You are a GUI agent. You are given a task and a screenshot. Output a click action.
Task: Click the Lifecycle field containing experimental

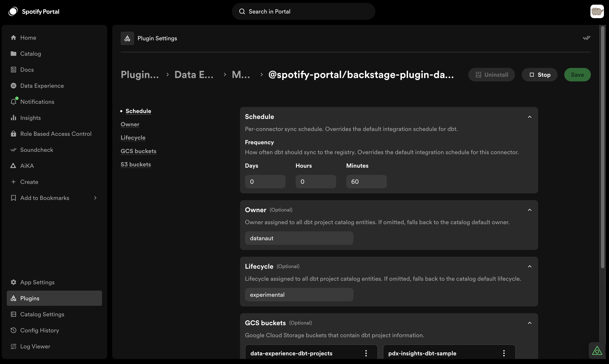pyautogui.click(x=299, y=295)
